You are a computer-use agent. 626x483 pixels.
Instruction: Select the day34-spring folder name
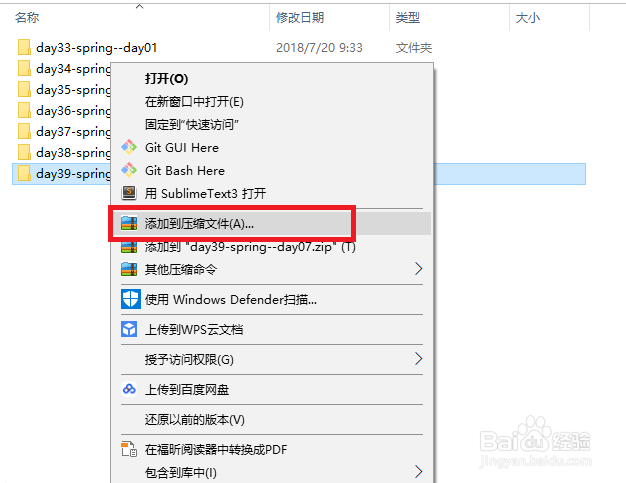click(73, 69)
